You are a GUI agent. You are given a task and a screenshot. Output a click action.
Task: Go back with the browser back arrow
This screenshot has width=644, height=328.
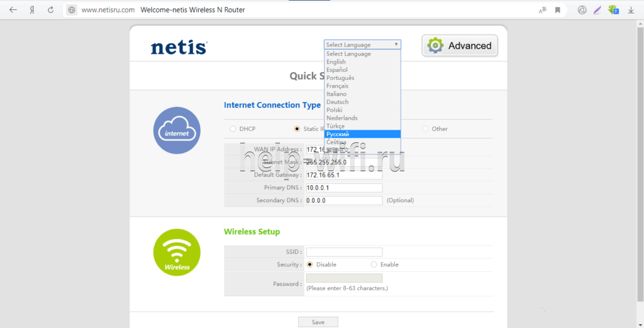coord(13,10)
